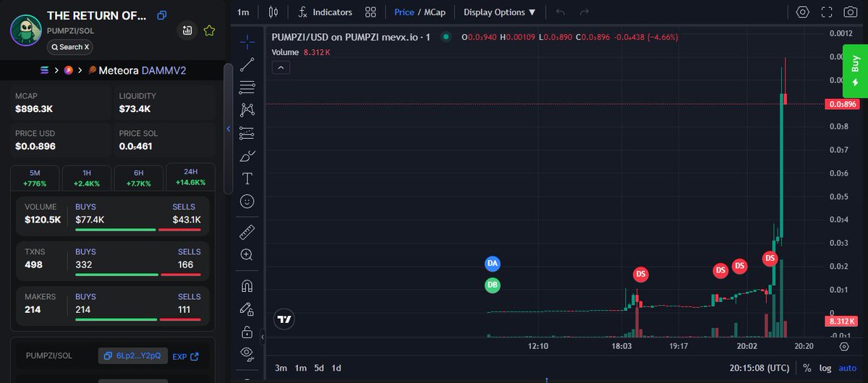Select the ruler measure tool
Viewport: 868px width, 383px height.
[x=247, y=232]
